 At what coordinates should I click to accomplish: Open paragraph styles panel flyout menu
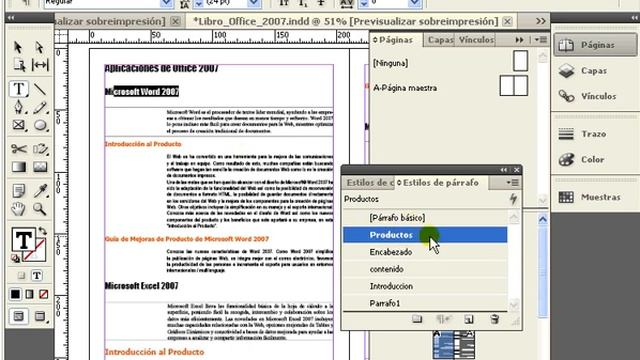[512, 183]
